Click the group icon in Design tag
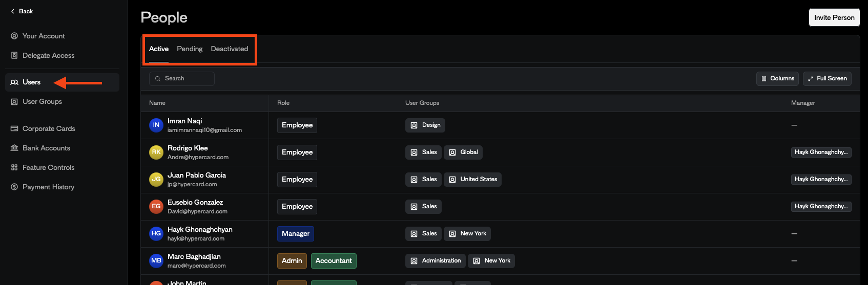Viewport: 868px width, 285px height. [x=414, y=125]
